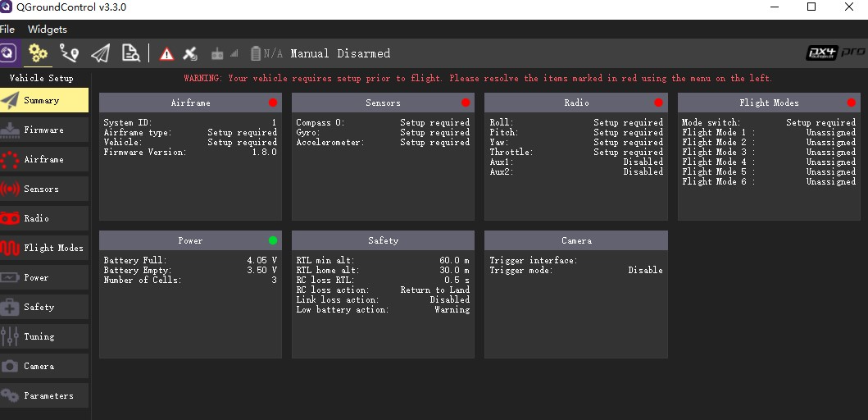Image resolution: width=868 pixels, height=420 pixels.
Task: Open the Plan view waypoint icon
Action: point(69,53)
